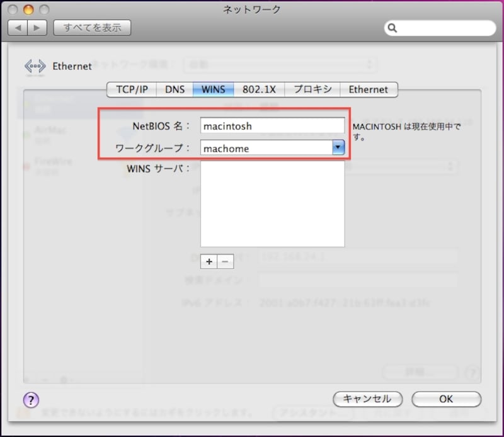Viewport: 504px width, 437px height.
Task: Open help via the question mark icon
Action: pyautogui.click(x=30, y=400)
